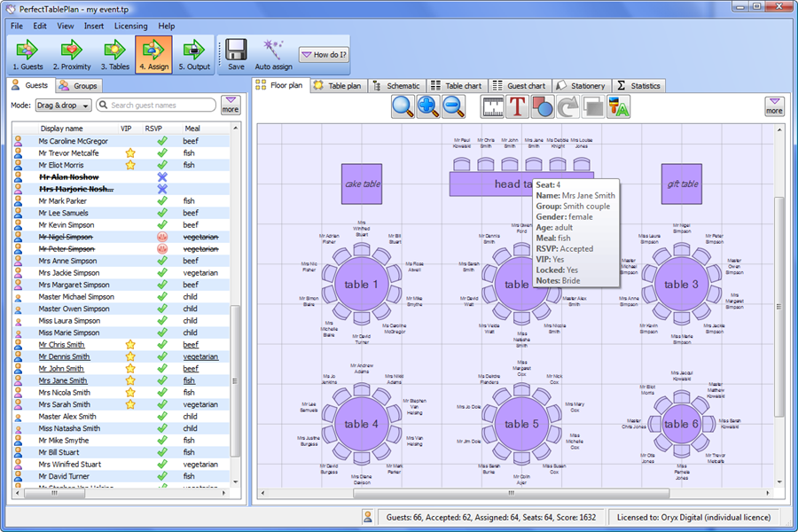Click the floor plan vertical scrollbar
The image size is (798, 532).
779,305
